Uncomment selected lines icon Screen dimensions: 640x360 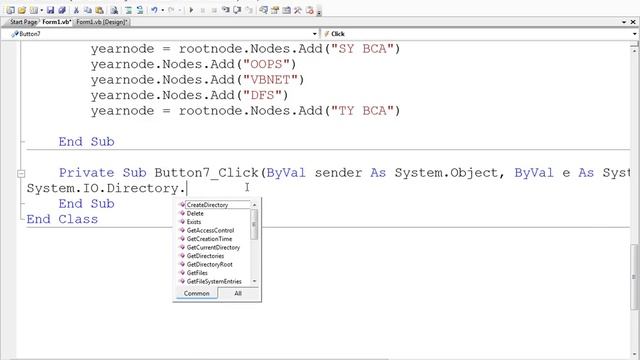pyautogui.click(x=140, y=10)
